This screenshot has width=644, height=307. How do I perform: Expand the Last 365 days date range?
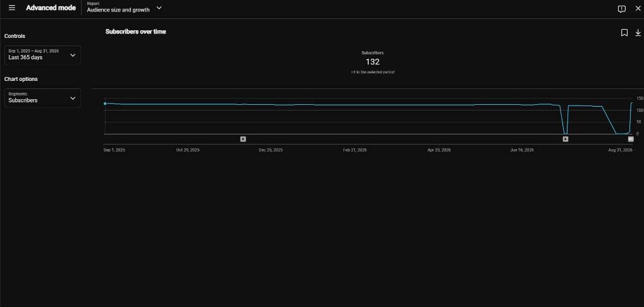point(43,55)
